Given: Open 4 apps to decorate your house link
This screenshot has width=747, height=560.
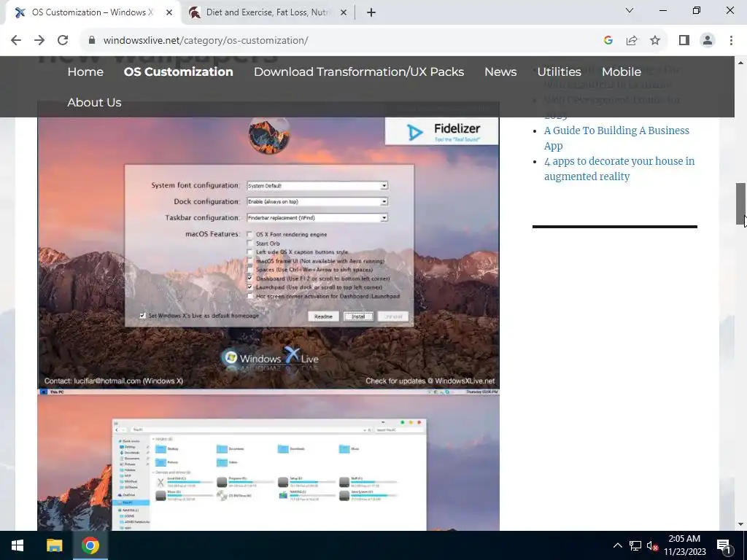Looking at the screenshot, I should coord(619,168).
